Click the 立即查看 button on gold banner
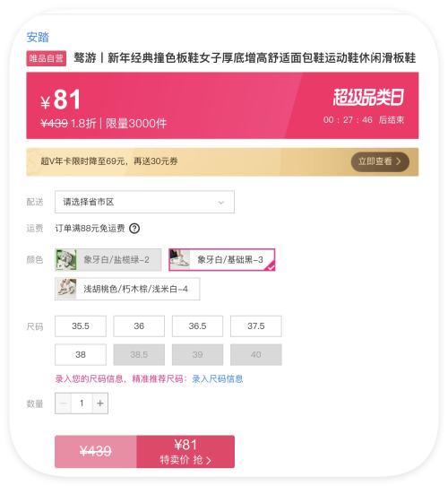The height and width of the screenshot is (486, 448). [x=380, y=161]
